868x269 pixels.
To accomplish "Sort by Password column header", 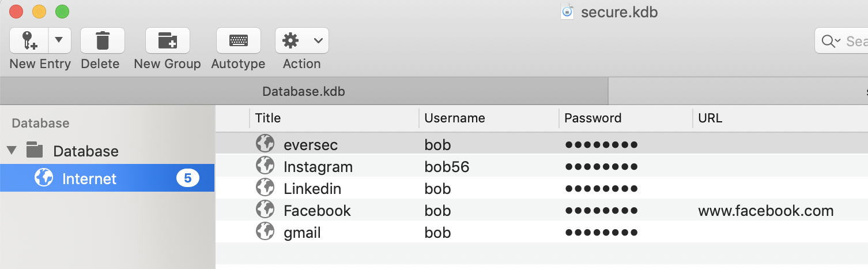I will (x=625, y=118).
